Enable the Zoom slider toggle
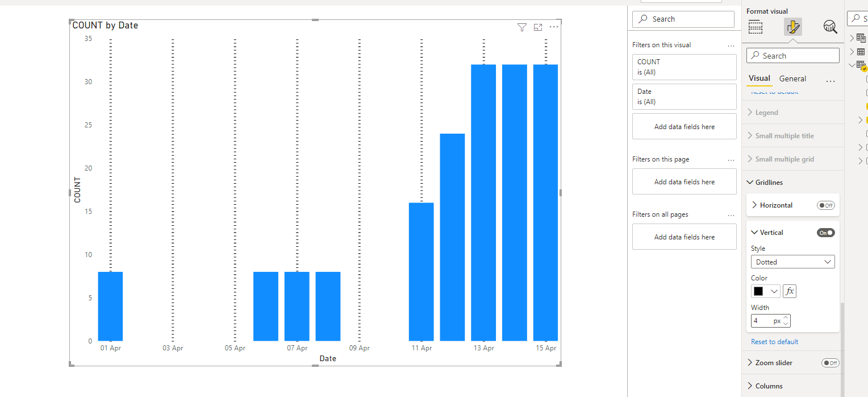Screen dimensions: 868x397 click(831, 363)
